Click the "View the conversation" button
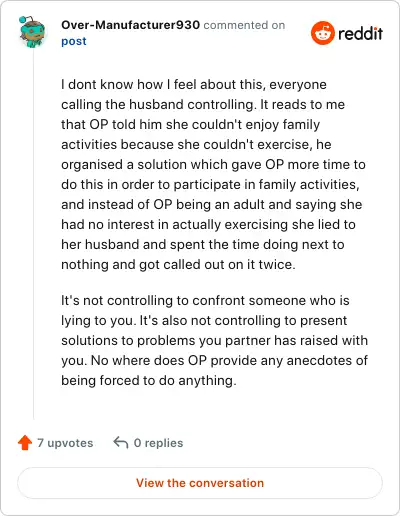This screenshot has width=400, height=516. point(200,483)
